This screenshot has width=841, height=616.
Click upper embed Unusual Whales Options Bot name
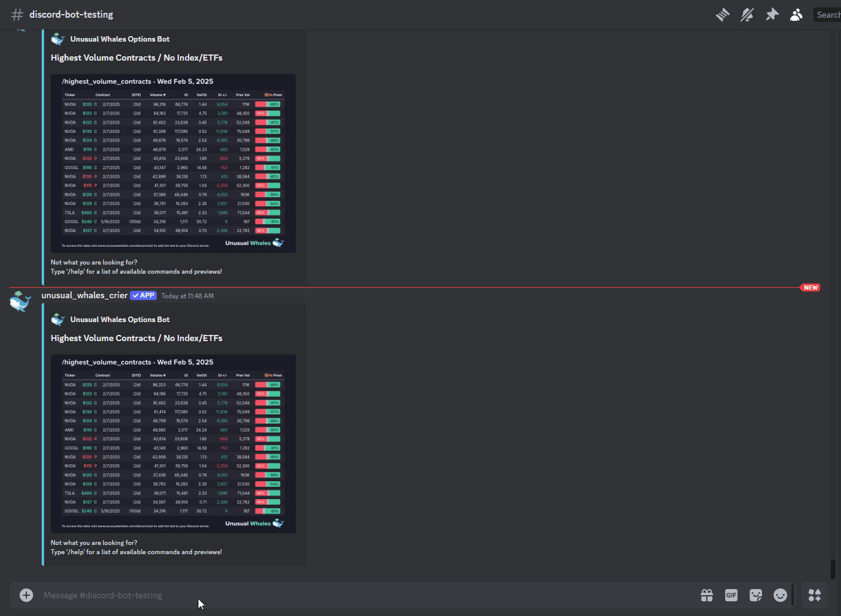(120, 39)
